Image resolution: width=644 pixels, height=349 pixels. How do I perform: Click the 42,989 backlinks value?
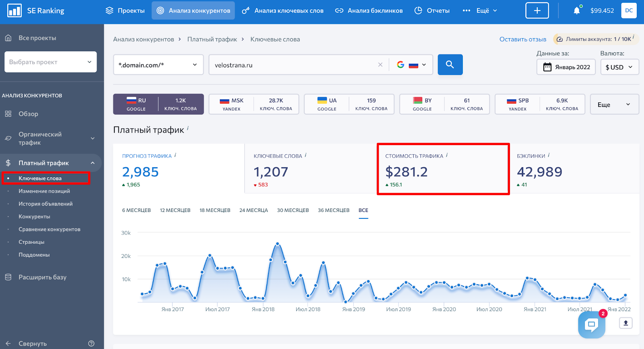point(539,172)
